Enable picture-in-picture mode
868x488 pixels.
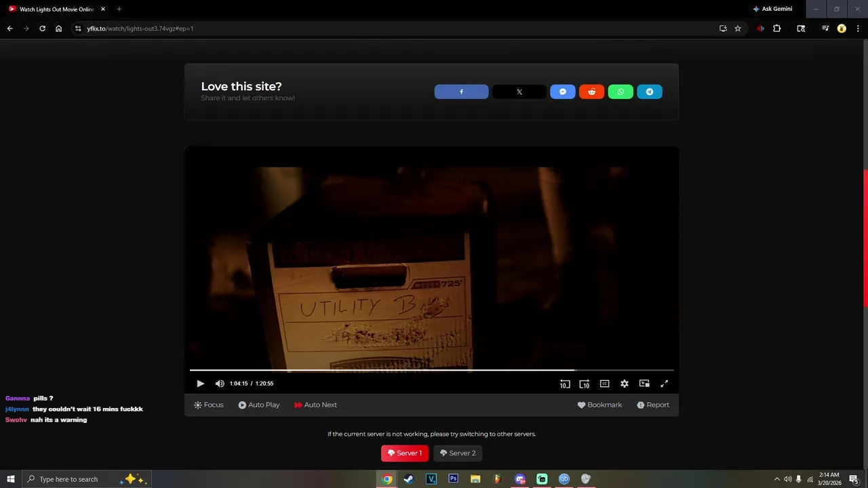tap(644, 384)
